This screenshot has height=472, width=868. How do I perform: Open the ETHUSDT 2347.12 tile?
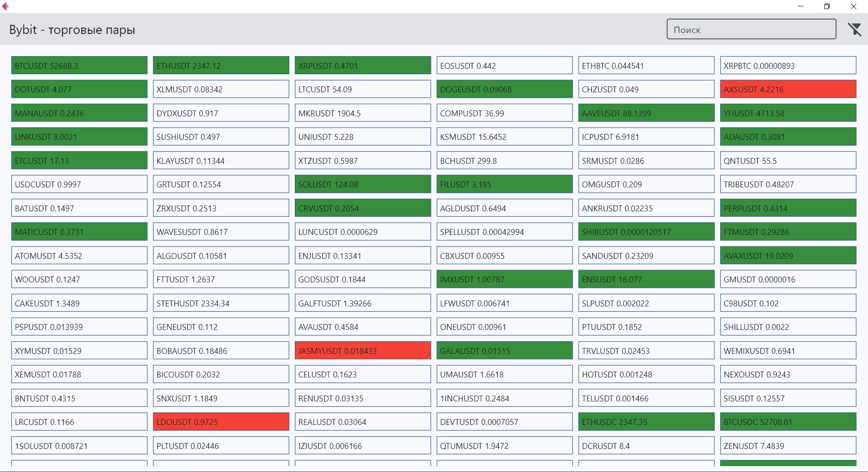coord(221,65)
